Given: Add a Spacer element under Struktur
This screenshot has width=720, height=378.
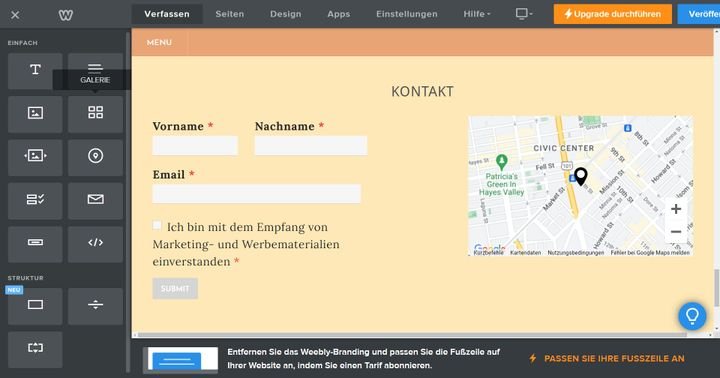Looking at the screenshot, I should coord(35,350).
